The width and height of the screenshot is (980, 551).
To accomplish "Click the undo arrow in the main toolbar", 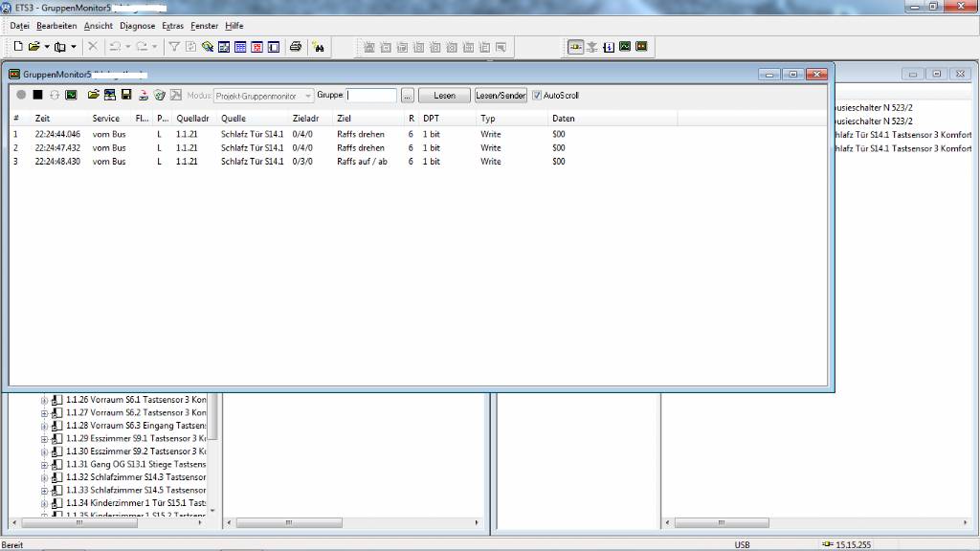I will point(115,47).
